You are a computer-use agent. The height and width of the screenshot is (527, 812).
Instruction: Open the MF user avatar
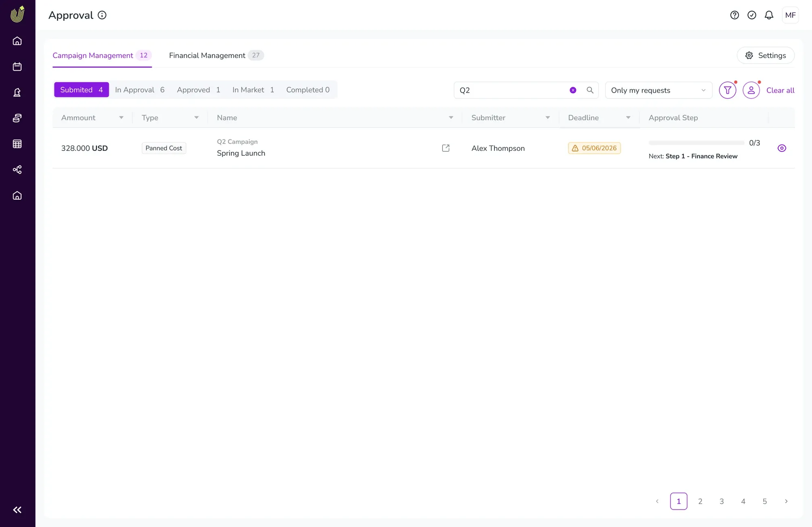coord(790,15)
